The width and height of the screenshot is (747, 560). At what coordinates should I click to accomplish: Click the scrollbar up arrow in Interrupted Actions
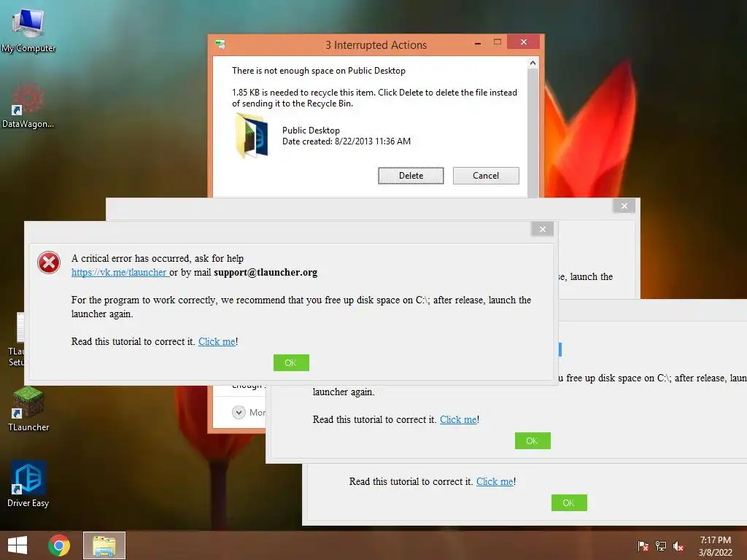[x=533, y=63]
